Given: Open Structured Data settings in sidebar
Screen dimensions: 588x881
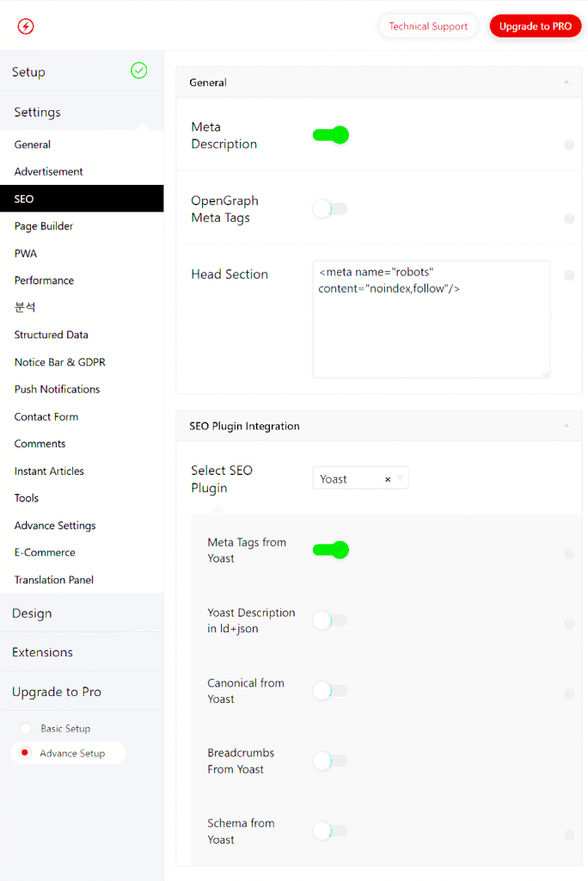Looking at the screenshot, I should click(x=52, y=335).
